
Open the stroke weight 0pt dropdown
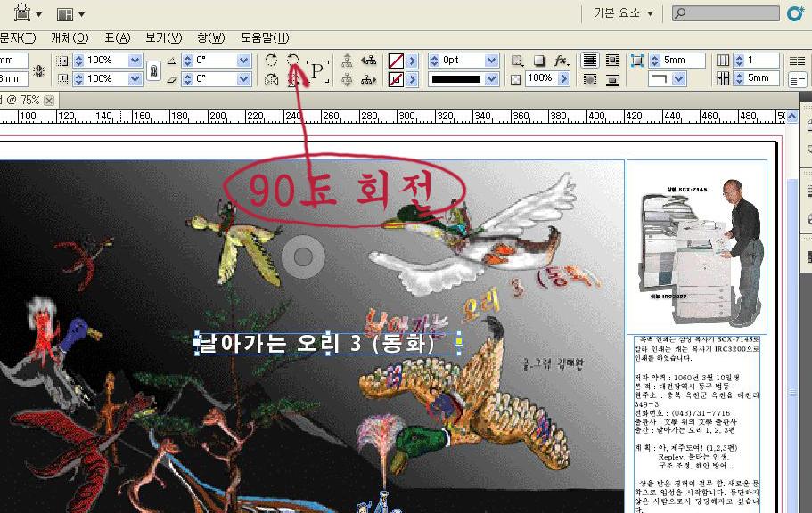pos(491,61)
